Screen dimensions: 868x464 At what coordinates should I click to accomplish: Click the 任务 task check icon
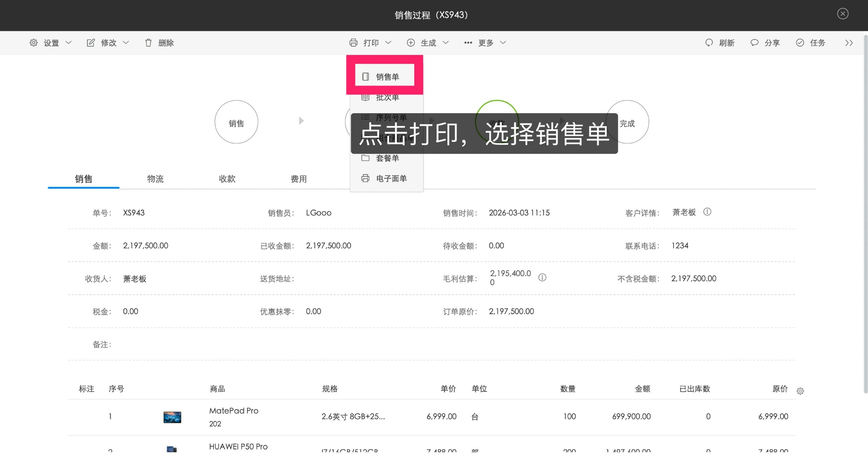pyautogui.click(x=800, y=42)
